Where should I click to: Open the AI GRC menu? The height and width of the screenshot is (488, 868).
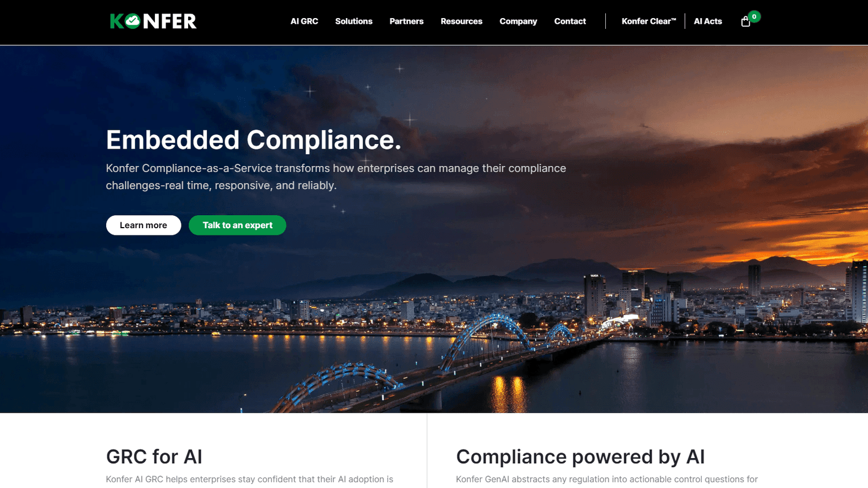[304, 21]
